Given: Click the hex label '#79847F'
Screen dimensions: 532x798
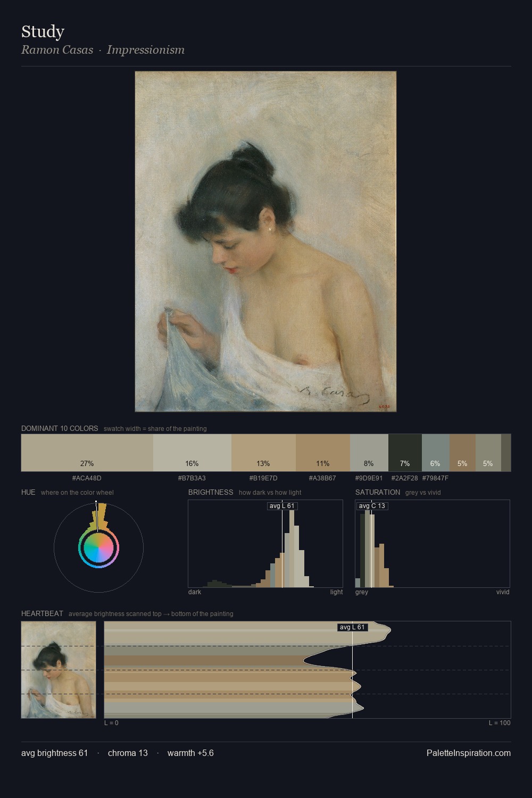Looking at the screenshot, I should click(x=435, y=478).
